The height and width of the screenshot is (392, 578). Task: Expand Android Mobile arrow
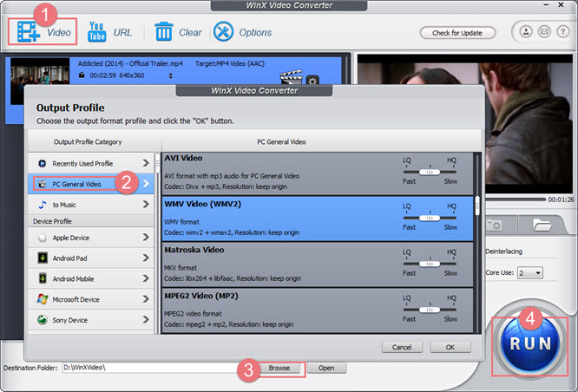pos(146,278)
